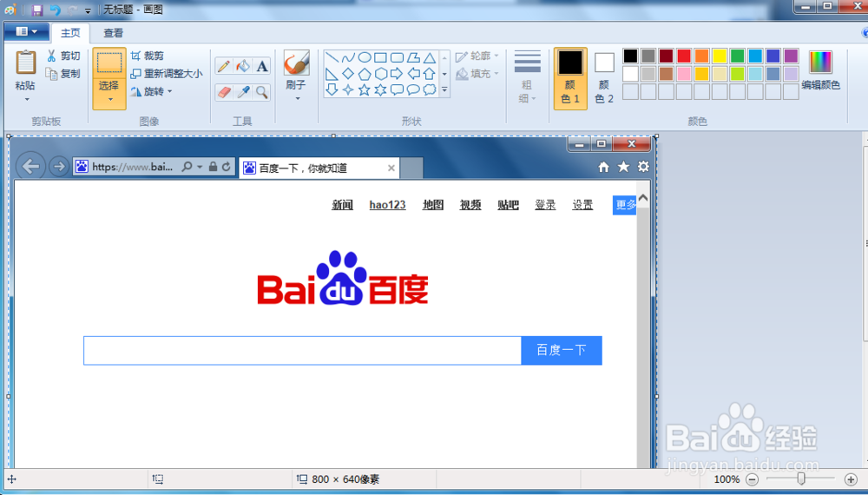Click the rectangular Select (选择) tool

pos(109,63)
